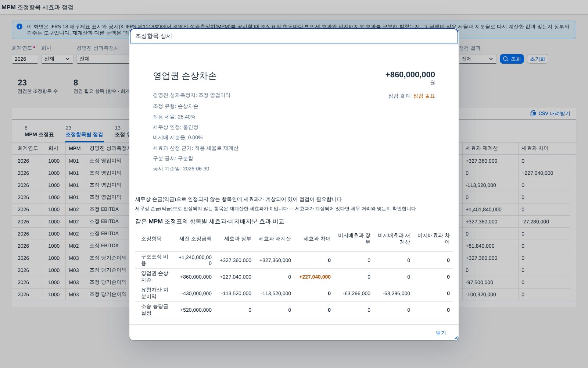The height and width of the screenshot is (368, 588).
Task: Click the 적용 세율: 26.40% line
Action: point(174,117)
